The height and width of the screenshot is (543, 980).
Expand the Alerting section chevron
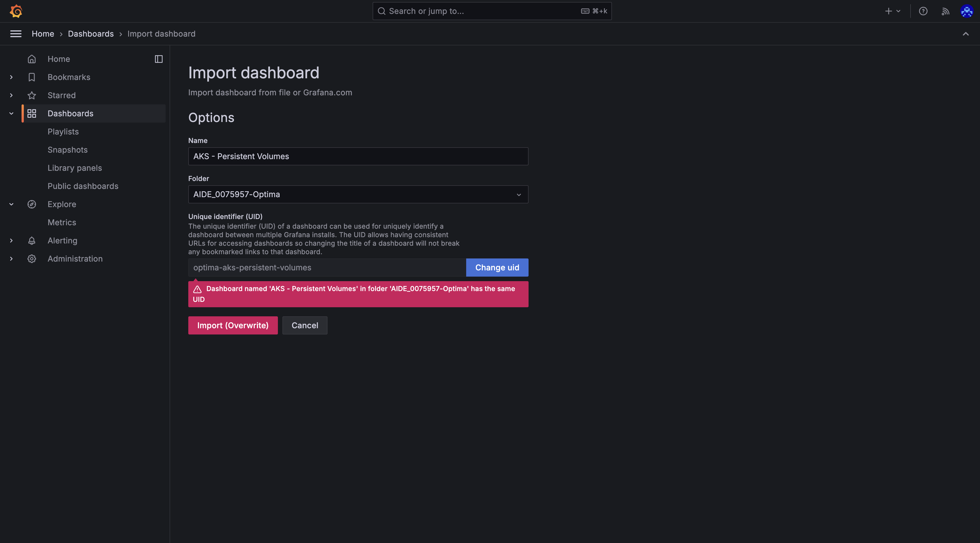click(x=11, y=241)
